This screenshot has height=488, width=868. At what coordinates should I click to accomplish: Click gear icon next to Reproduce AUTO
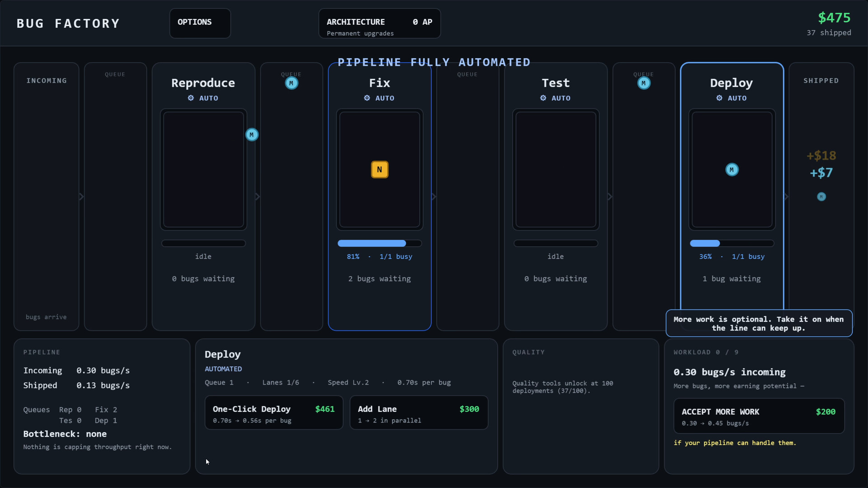click(191, 98)
